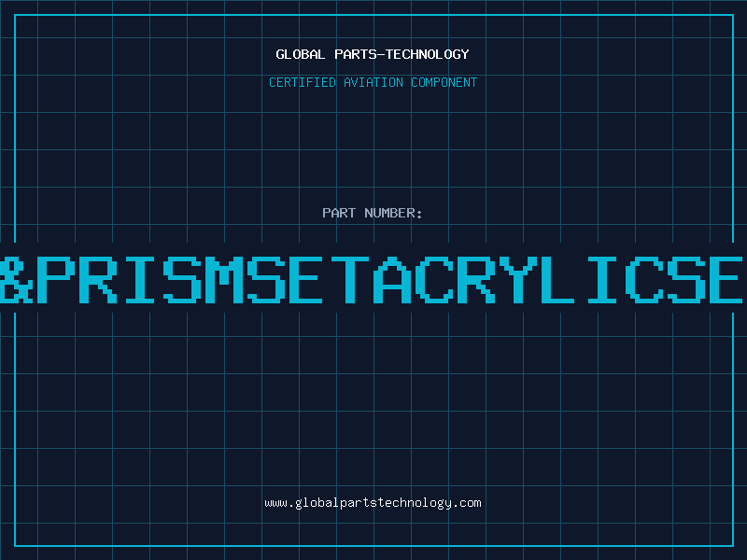Select the CERTIFIED AVIATION COMPONENT subtitle
Image resolution: width=747 pixels, height=560 pixels.
373,82
